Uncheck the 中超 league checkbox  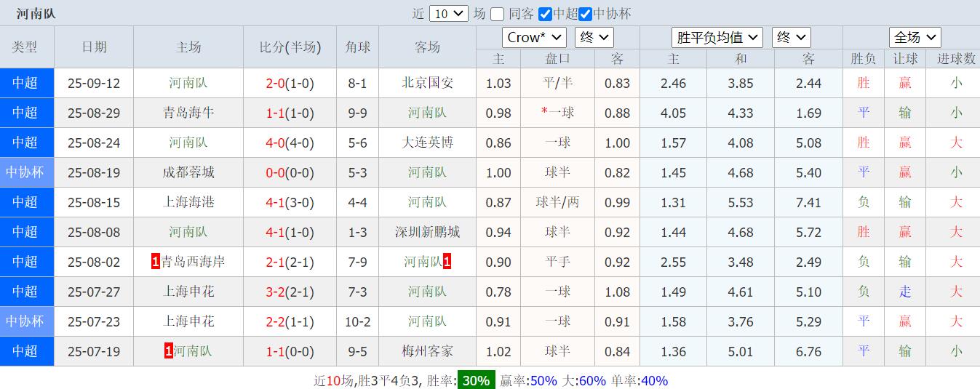[x=545, y=14]
